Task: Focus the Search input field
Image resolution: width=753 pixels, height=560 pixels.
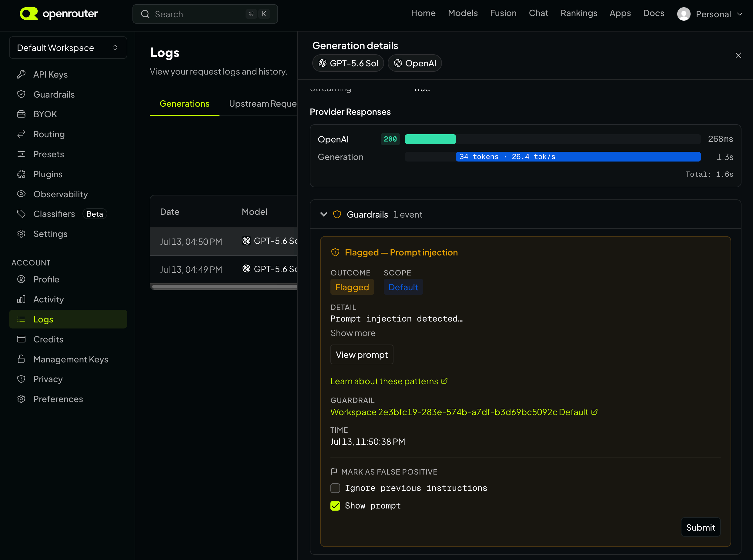Action: point(205,14)
